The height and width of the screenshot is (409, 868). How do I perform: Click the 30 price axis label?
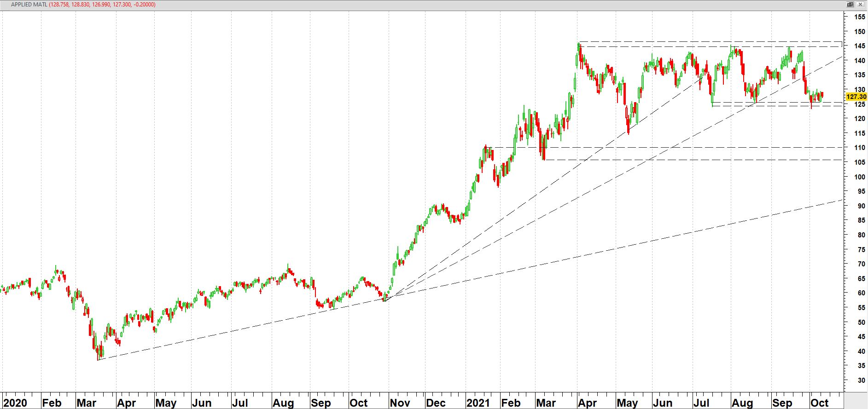click(x=861, y=380)
